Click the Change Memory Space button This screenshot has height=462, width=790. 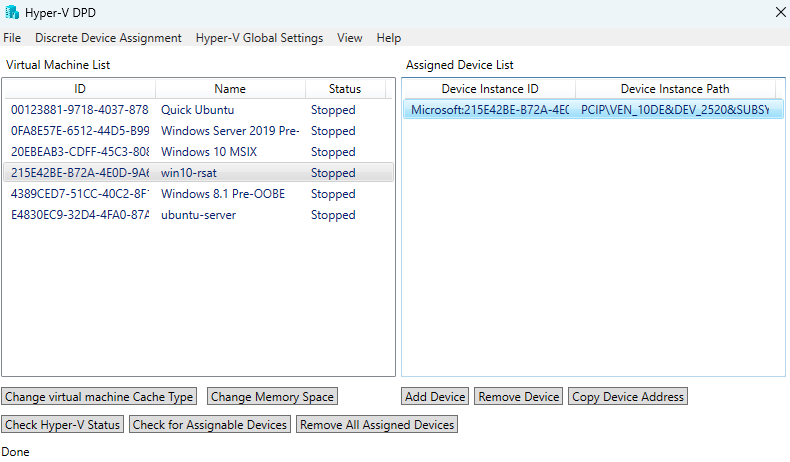[272, 397]
